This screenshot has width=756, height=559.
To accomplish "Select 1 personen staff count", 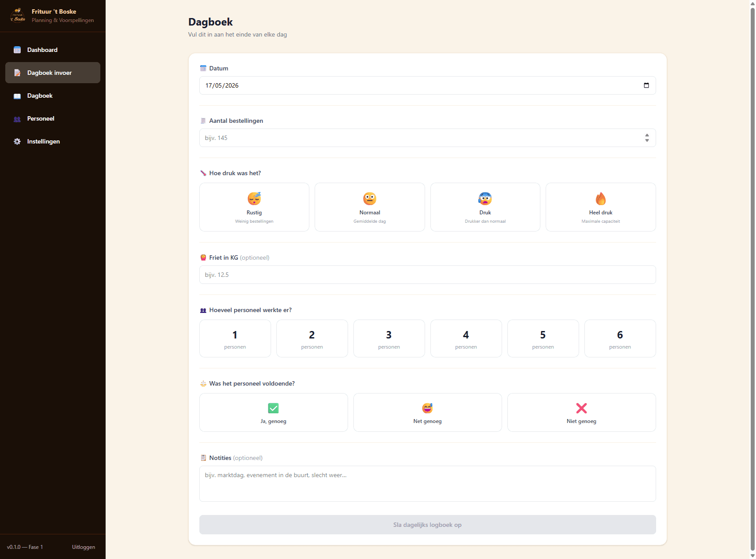I will (235, 338).
